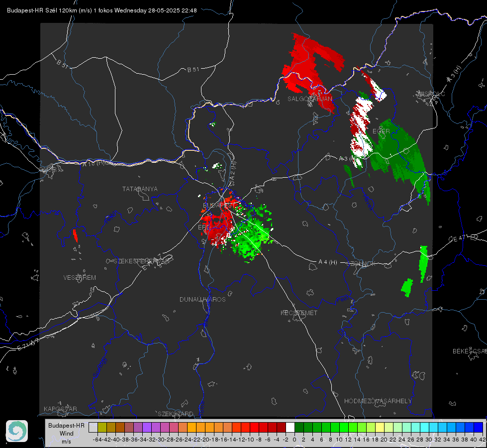The width and height of the screenshot is (487, 448).
Task: Click the legend value 42
Action: click(482, 440)
